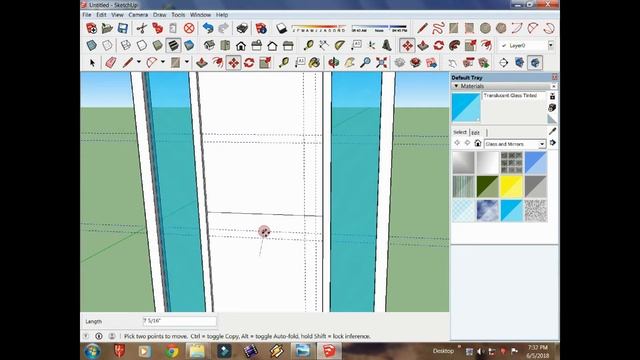
Task: Switch to Iso view
Action: click(209, 45)
